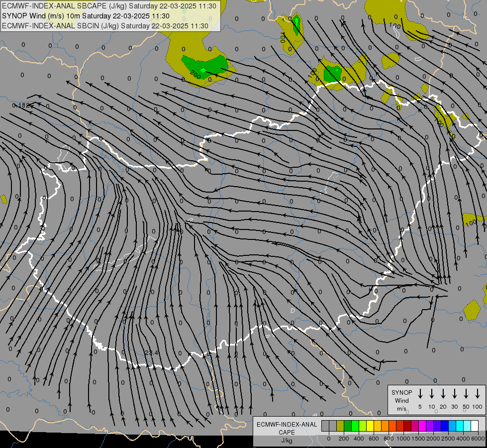
Task: Click the SBCIN title line in header
Action: tap(105, 26)
